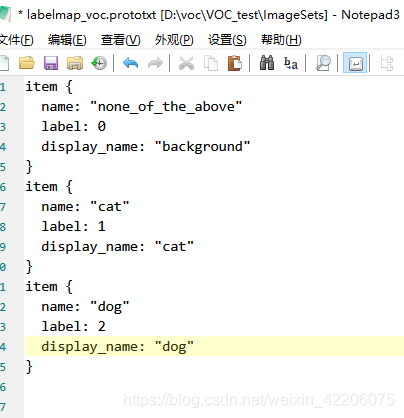Open the 查看(V) menu
Screen dimensions: 404x418
pyautogui.click(x=121, y=40)
